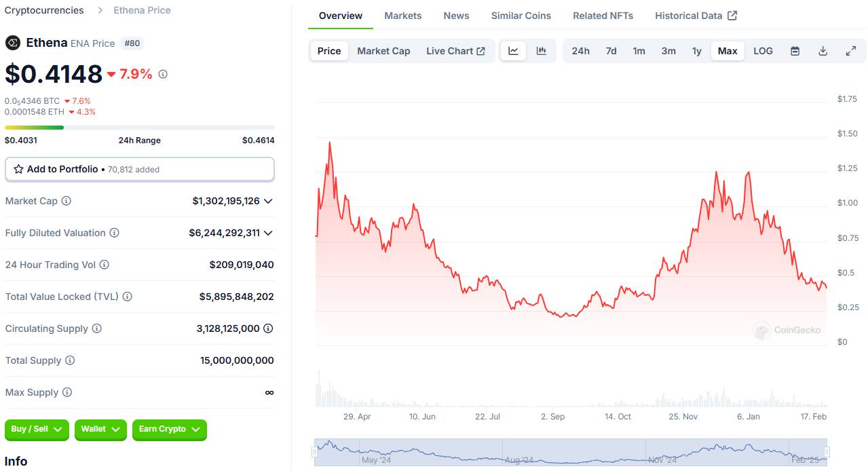Go to Cryptocurrencies breadcrumb link
The image size is (868, 471).
44,10
